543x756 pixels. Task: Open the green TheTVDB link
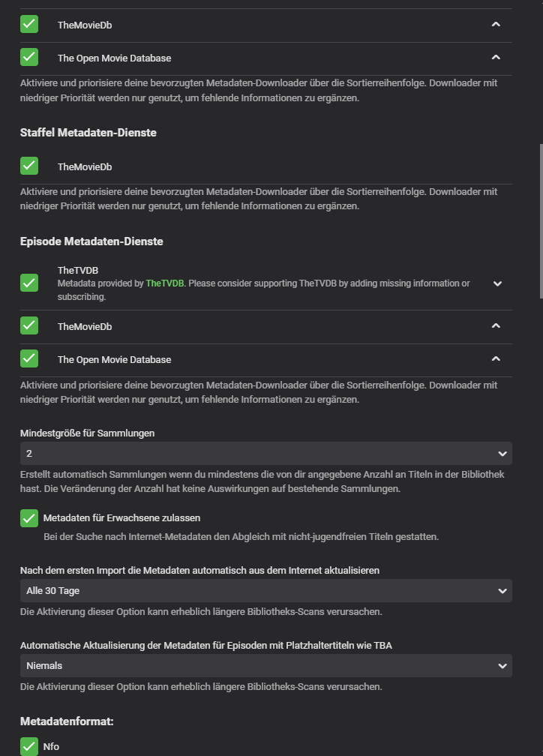pos(164,283)
